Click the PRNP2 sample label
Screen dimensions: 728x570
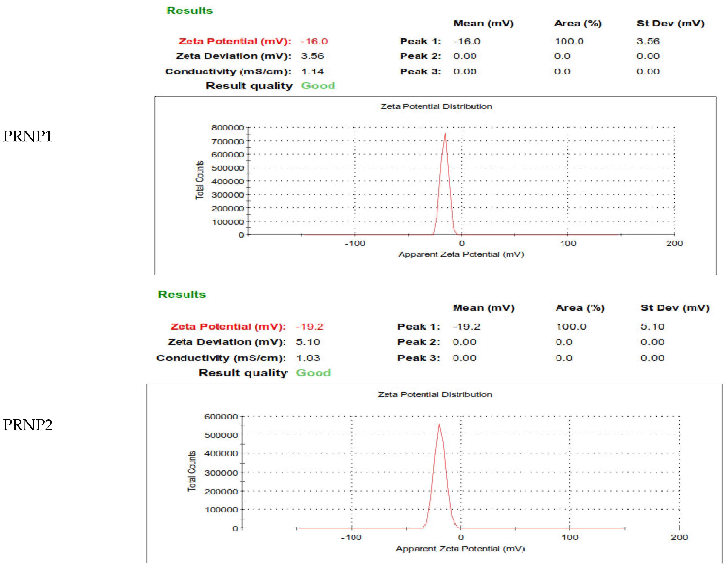[28, 425]
